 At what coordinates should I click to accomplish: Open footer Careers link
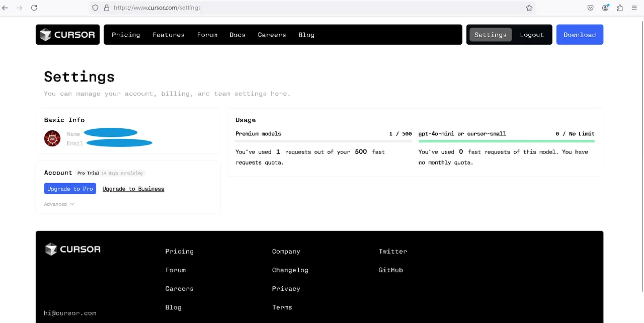tap(180, 289)
